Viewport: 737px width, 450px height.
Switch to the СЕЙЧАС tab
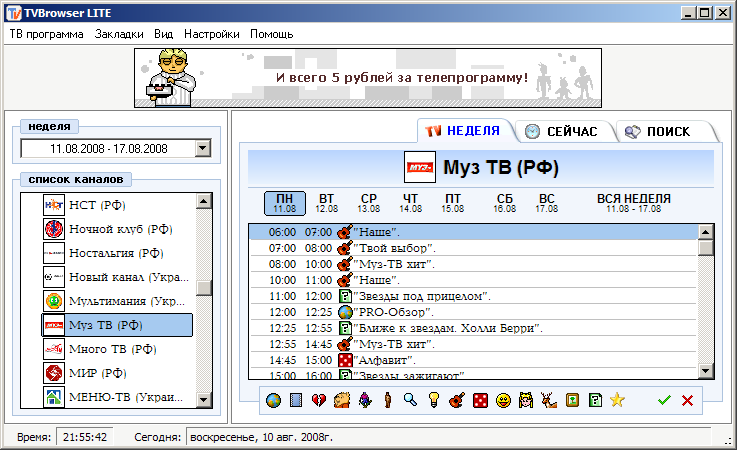click(563, 131)
